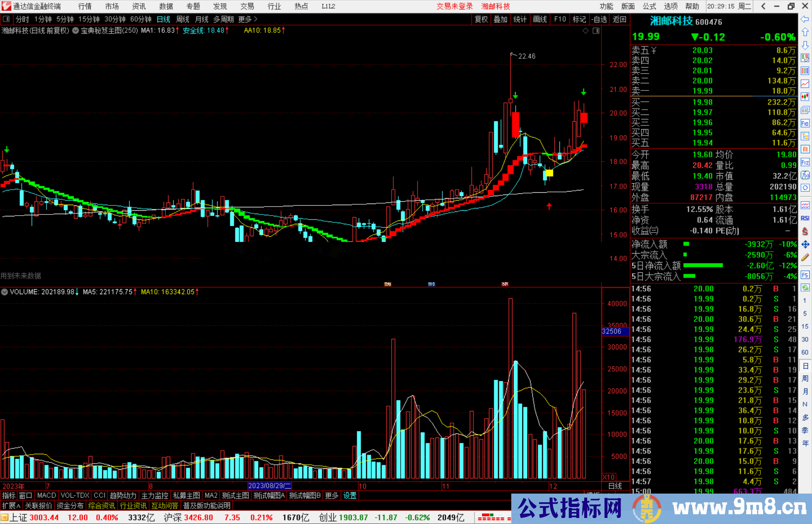Click the f(x) formula icon in sidebar

tap(805, 175)
